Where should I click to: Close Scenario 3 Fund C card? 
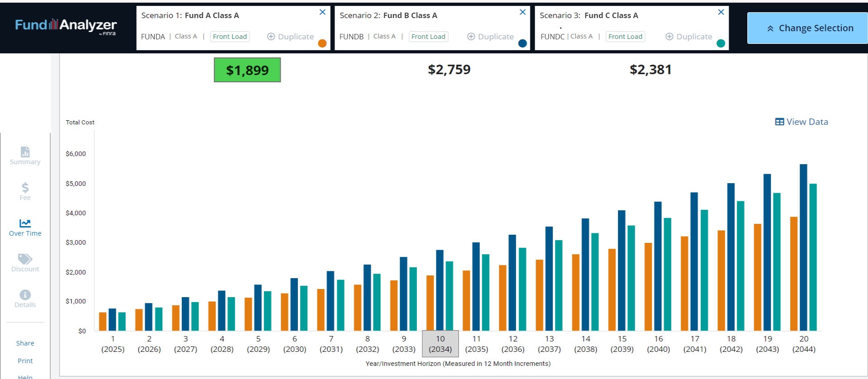(x=721, y=12)
